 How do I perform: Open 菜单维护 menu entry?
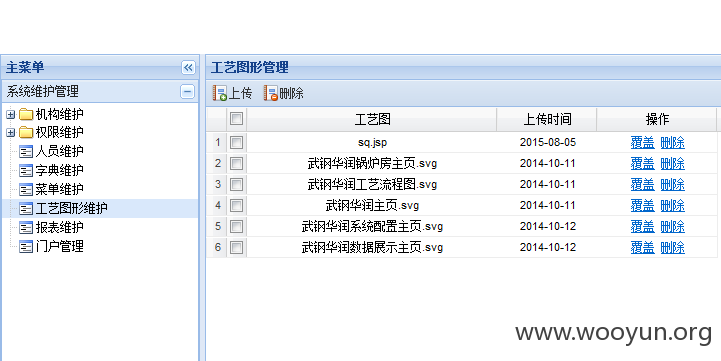(x=59, y=189)
